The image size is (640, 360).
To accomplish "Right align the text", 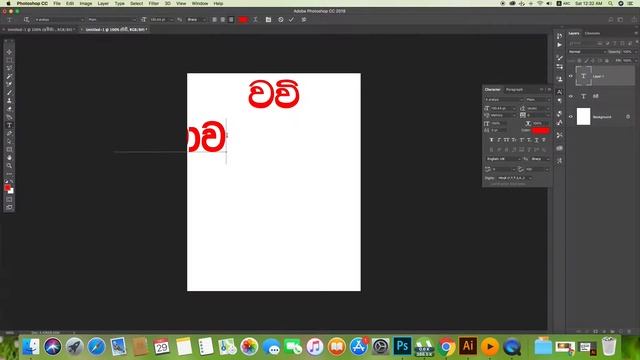I will (x=231, y=20).
